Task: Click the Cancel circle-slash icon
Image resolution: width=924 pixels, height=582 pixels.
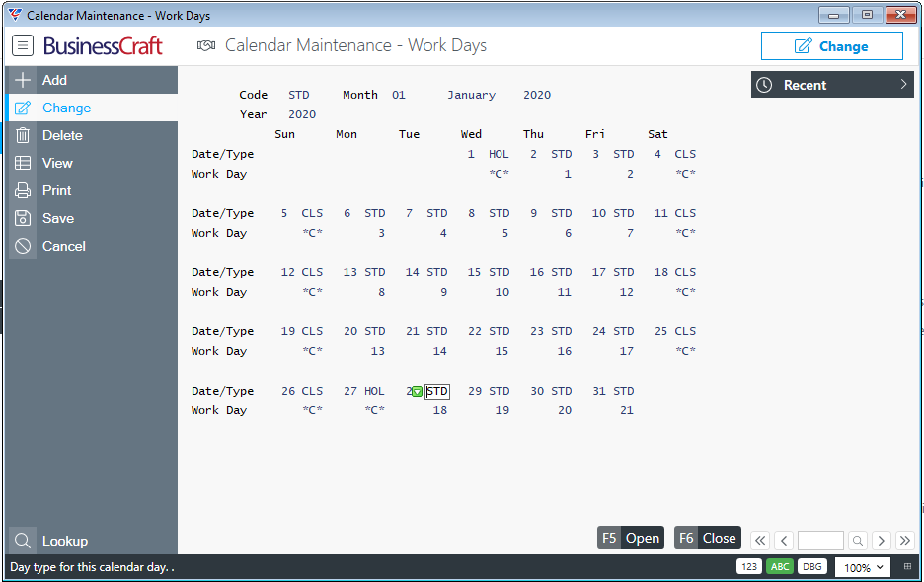Action: coord(23,246)
